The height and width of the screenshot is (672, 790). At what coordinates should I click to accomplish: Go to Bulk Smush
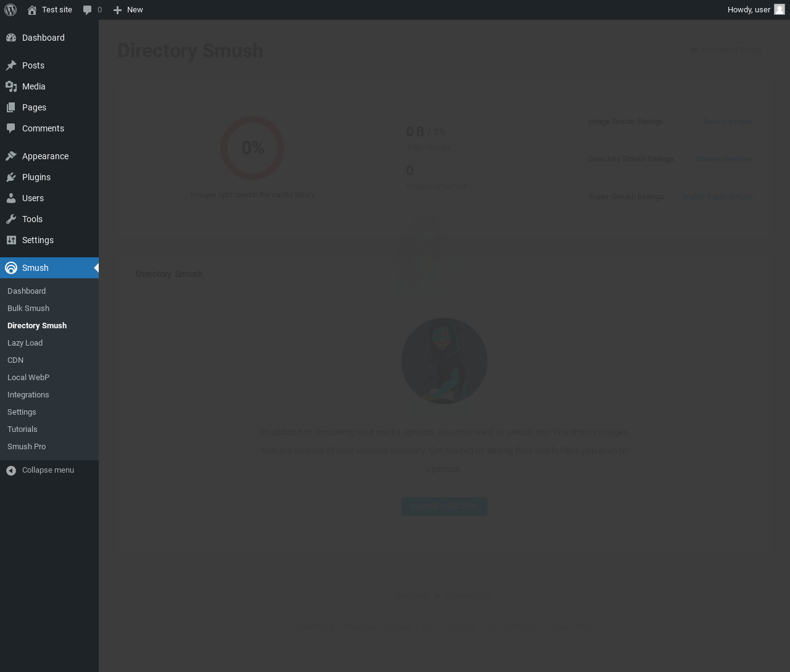(x=28, y=309)
